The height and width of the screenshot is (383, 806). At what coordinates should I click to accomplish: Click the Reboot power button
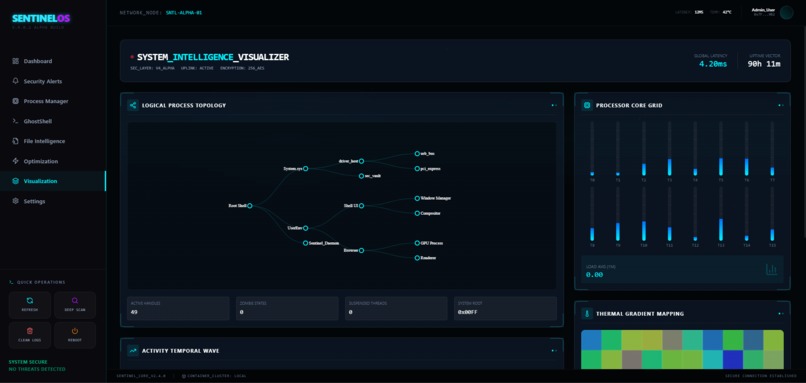(x=75, y=335)
